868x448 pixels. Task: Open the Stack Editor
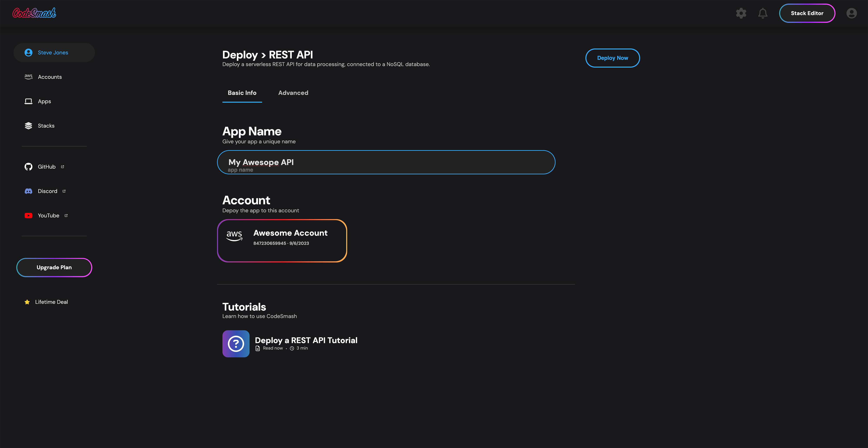807,13
